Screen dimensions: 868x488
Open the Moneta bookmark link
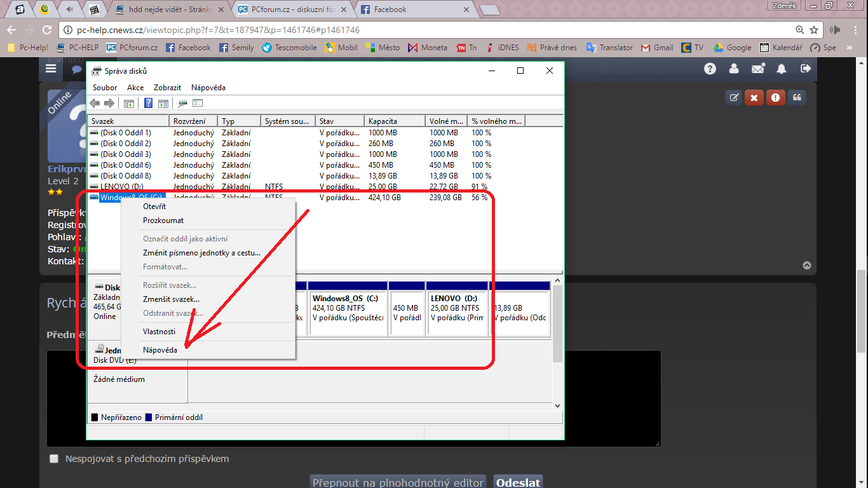(428, 48)
